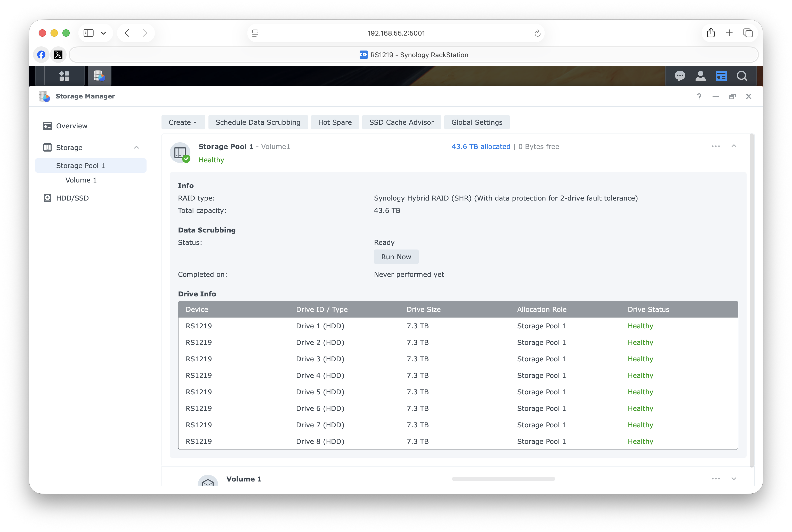Click the Safari Share button

711,33
